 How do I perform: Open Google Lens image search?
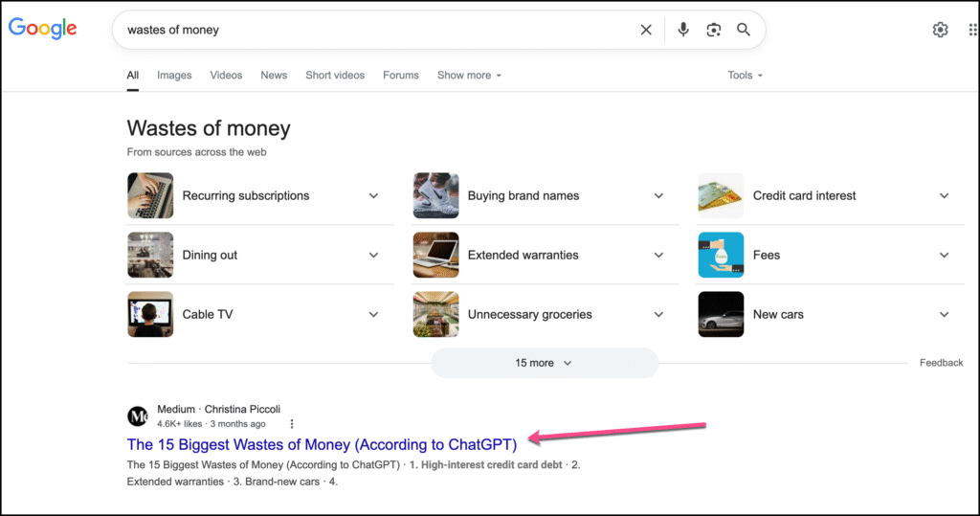coord(713,30)
